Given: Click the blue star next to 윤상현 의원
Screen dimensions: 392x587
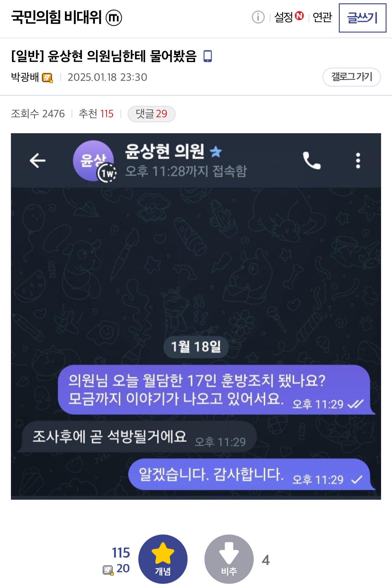Looking at the screenshot, I should click(216, 151).
